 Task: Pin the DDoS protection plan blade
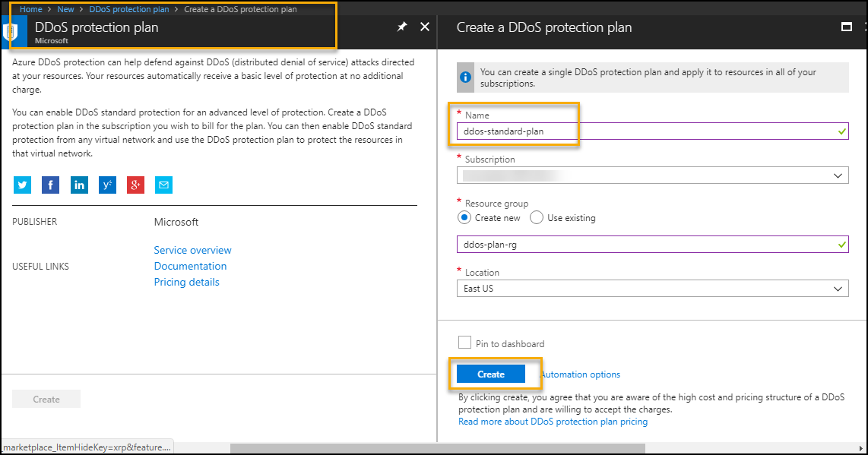point(402,27)
